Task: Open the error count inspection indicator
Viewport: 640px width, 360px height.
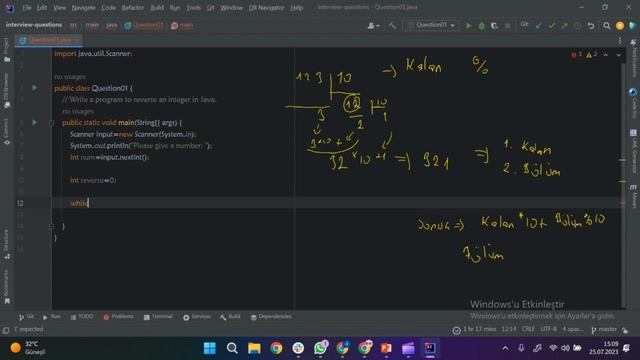Action: pos(576,55)
